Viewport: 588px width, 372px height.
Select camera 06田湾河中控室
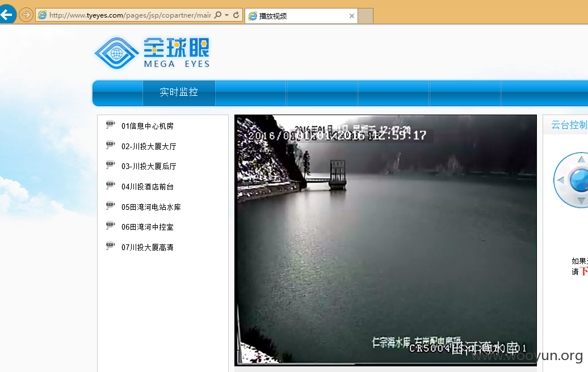pyautogui.click(x=148, y=227)
